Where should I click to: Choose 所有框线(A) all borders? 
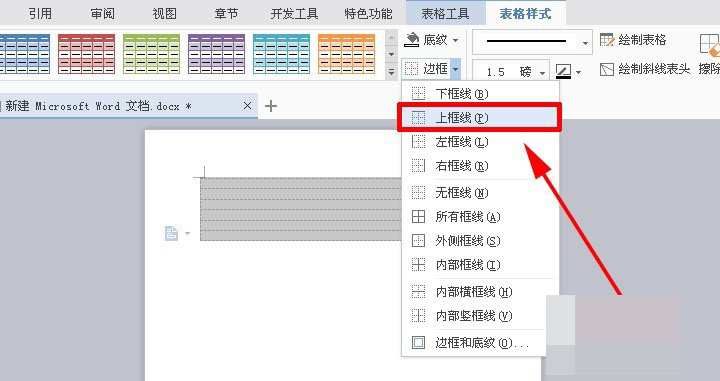click(x=480, y=217)
